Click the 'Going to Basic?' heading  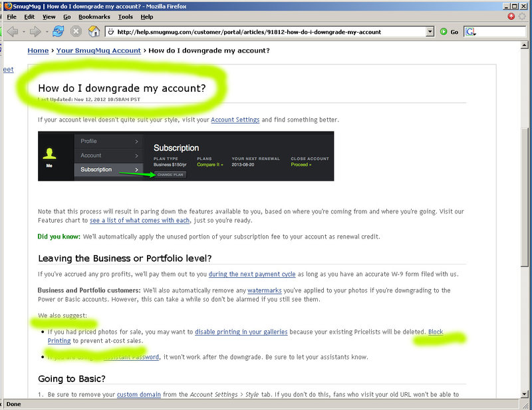pos(72,379)
